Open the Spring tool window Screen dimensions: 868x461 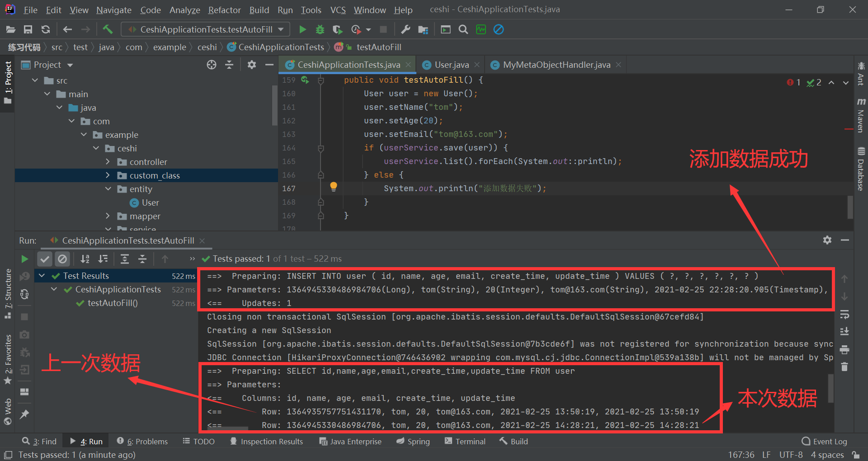tap(413, 441)
